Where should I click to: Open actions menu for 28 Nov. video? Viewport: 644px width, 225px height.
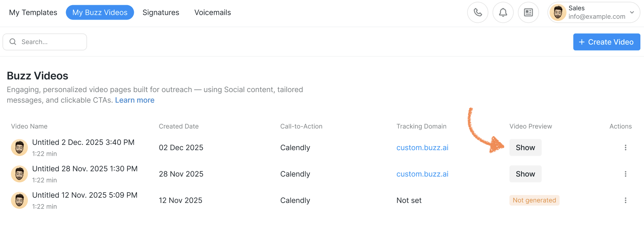point(625,174)
